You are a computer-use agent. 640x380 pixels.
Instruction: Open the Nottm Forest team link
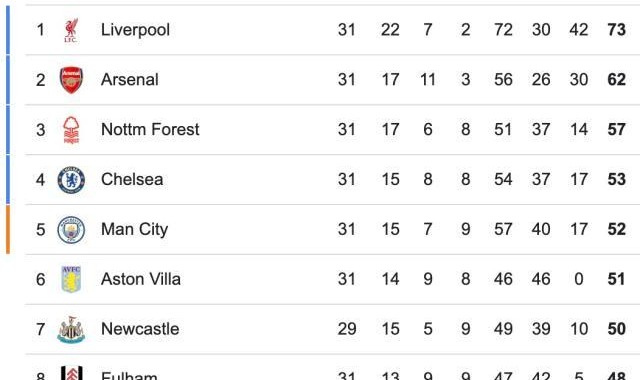[150, 129]
